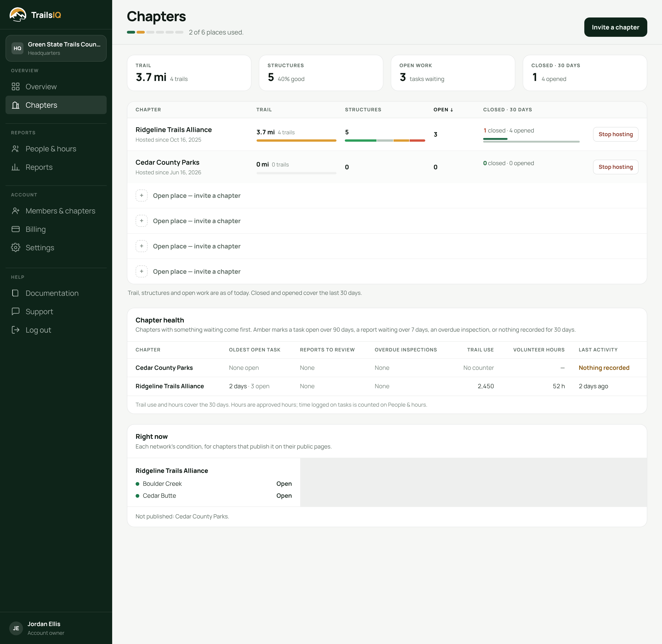Open Members & chapters section
Image resolution: width=662 pixels, height=644 pixels.
pyautogui.click(x=56, y=211)
